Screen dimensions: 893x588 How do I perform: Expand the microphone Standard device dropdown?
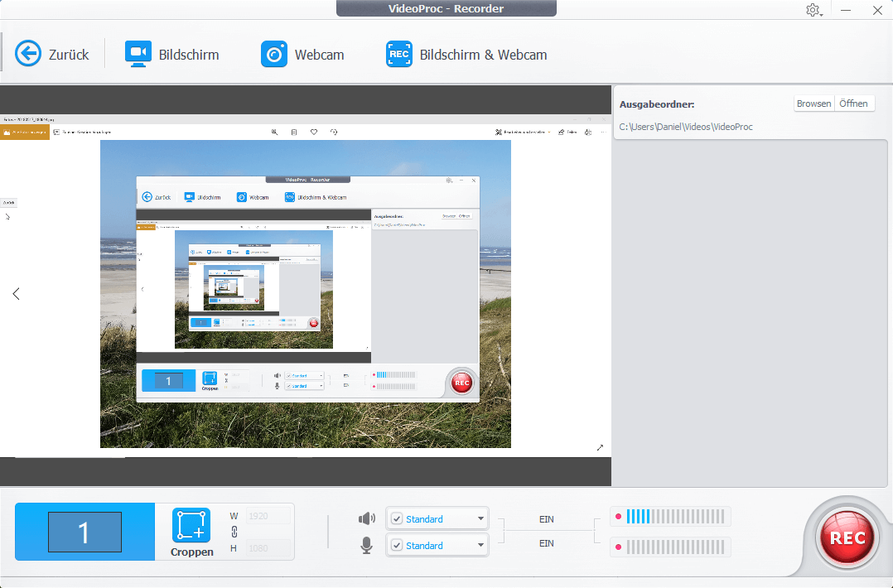coord(480,545)
